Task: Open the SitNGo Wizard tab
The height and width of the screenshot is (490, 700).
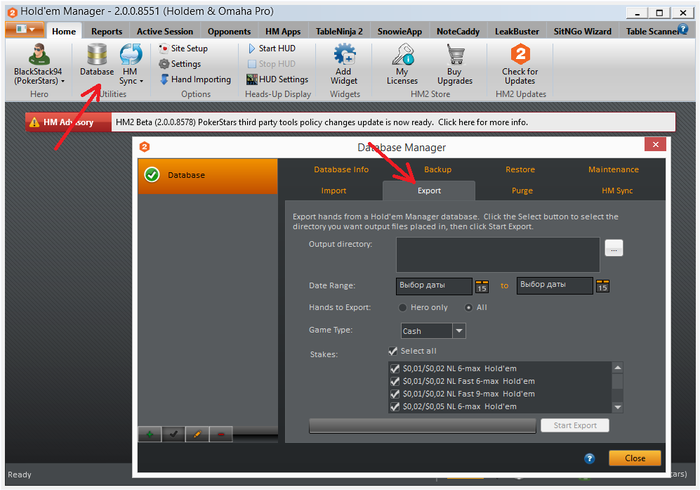Action: coord(583,31)
